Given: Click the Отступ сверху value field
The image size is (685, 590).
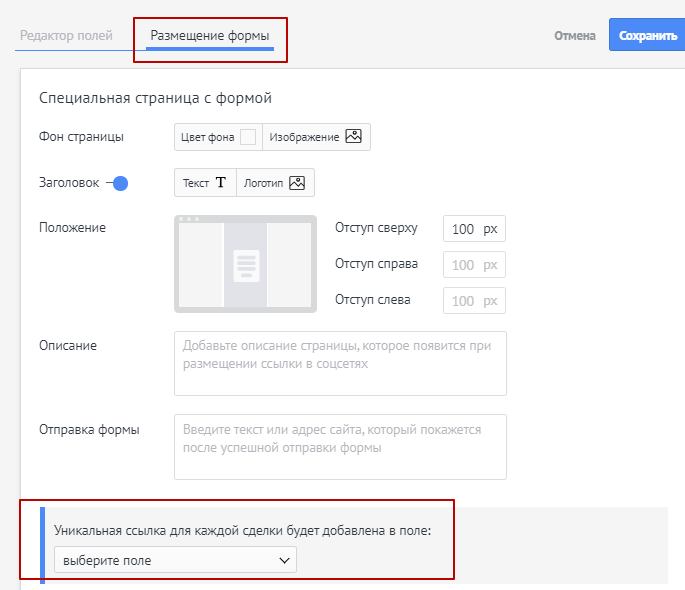Looking at the screenshot, I should pyautogui.click(x=474, y=228).
